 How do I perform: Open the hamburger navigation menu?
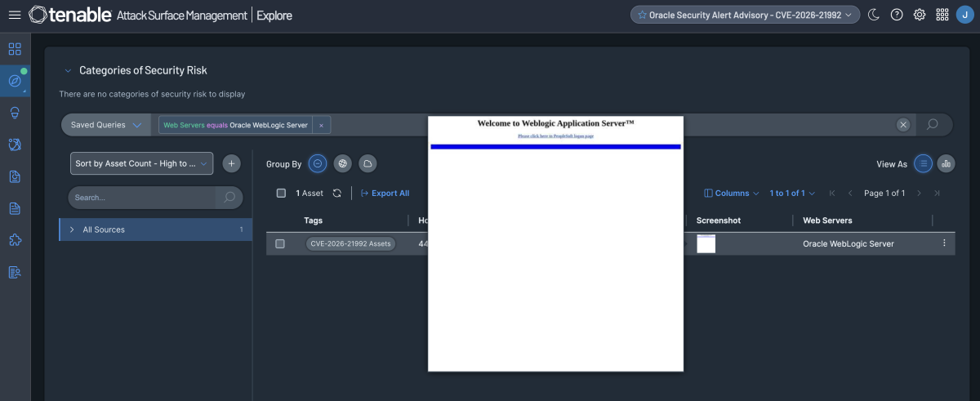click(x=15, y=15)
